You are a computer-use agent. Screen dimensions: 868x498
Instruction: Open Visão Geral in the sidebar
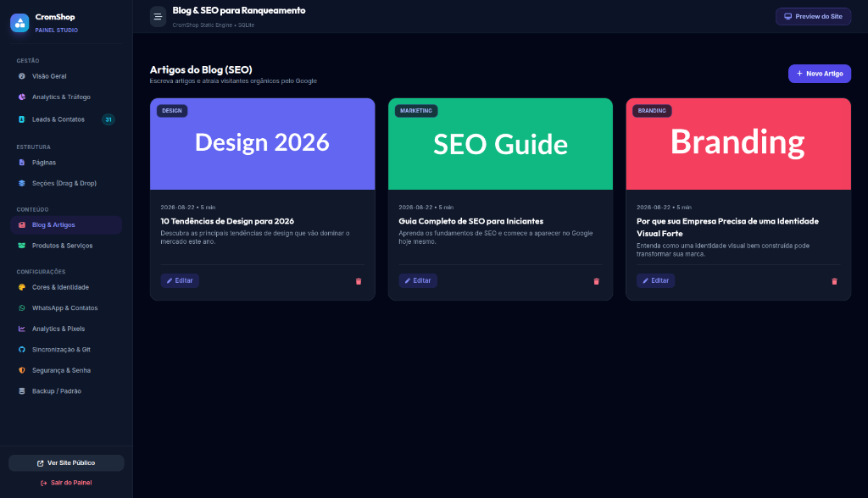(x=66, y=76)
